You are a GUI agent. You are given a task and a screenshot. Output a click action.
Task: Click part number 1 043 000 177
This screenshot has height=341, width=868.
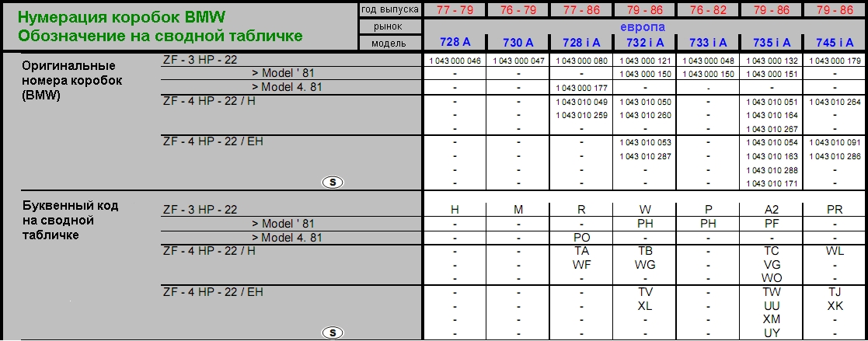coord(581,87)
